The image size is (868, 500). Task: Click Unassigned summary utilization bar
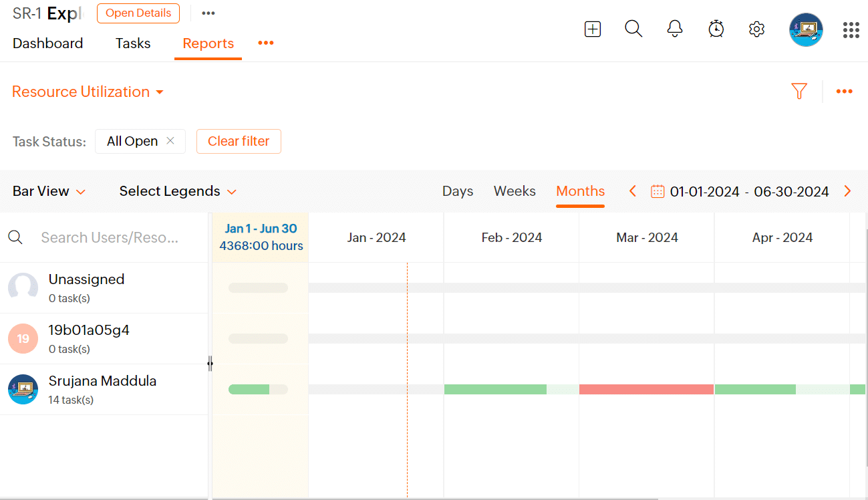[x=258, y=287]
